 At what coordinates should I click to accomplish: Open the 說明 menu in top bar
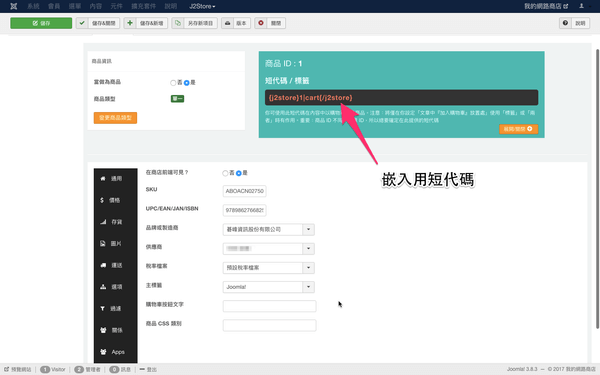[171, 6]
